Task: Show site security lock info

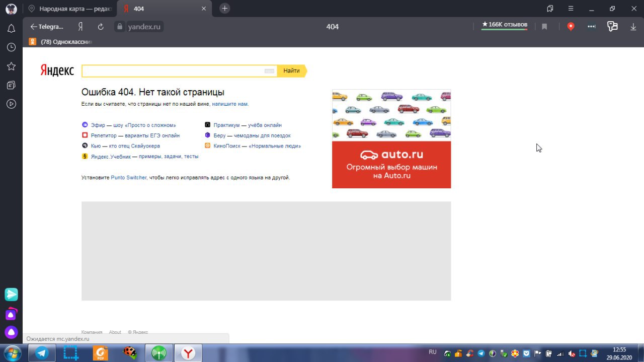Action: point(119,27)
